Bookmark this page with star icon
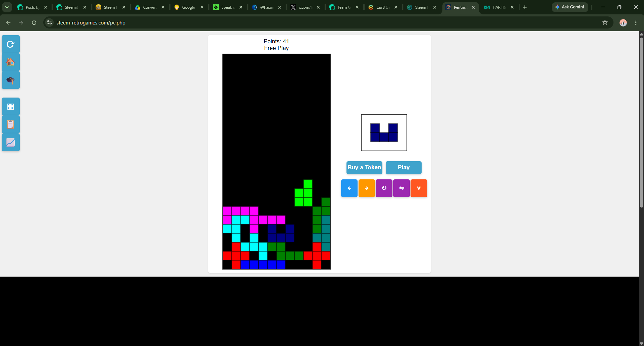This screenshot has height=346, width=644. click(x=605, y=22)
